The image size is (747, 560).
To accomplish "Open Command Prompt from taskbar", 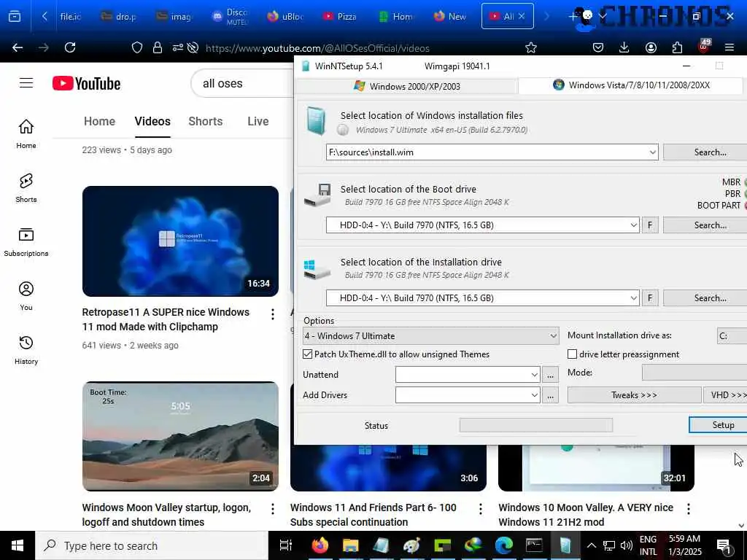I will [x=534, y=545].
